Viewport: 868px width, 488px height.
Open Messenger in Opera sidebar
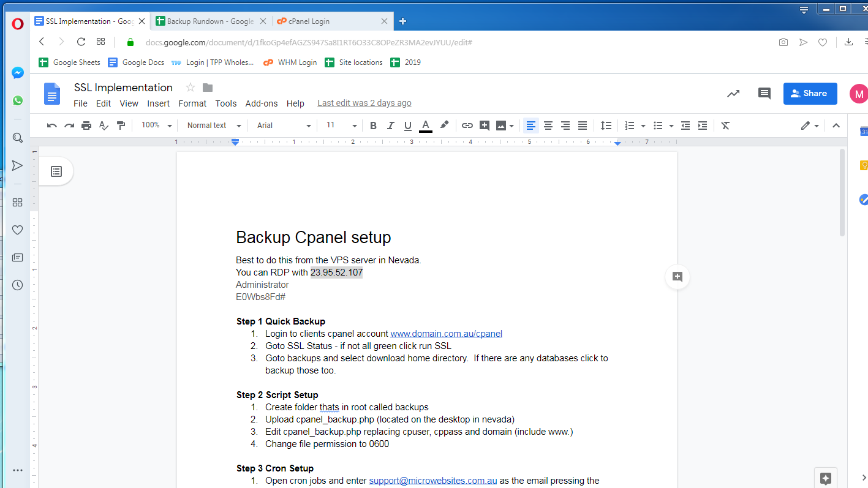tap(18, 73)
